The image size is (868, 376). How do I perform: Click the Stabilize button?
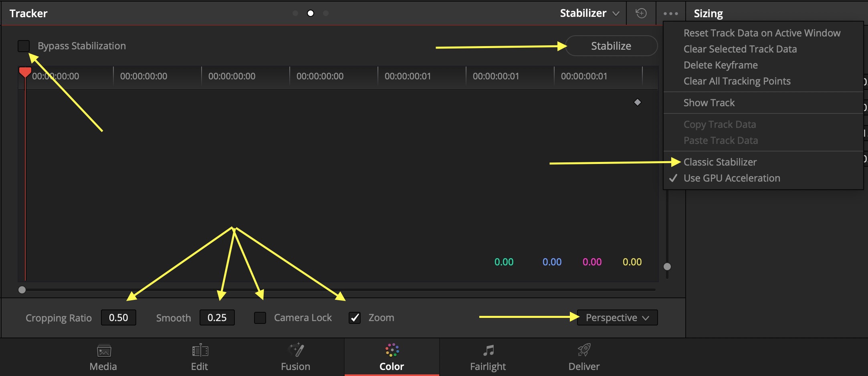[611, 46]
